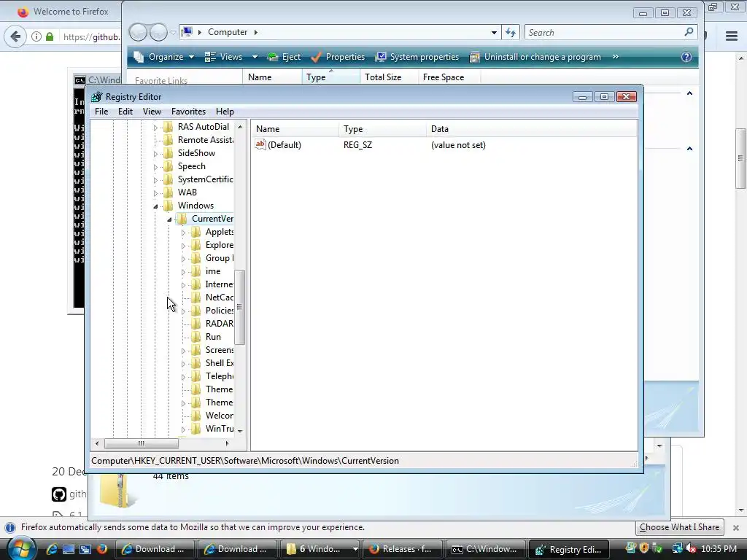The height and width of the screenshot is (560, 747).
Task: Switch to Releases Firefox taskbar button
Action: point(403,549)
